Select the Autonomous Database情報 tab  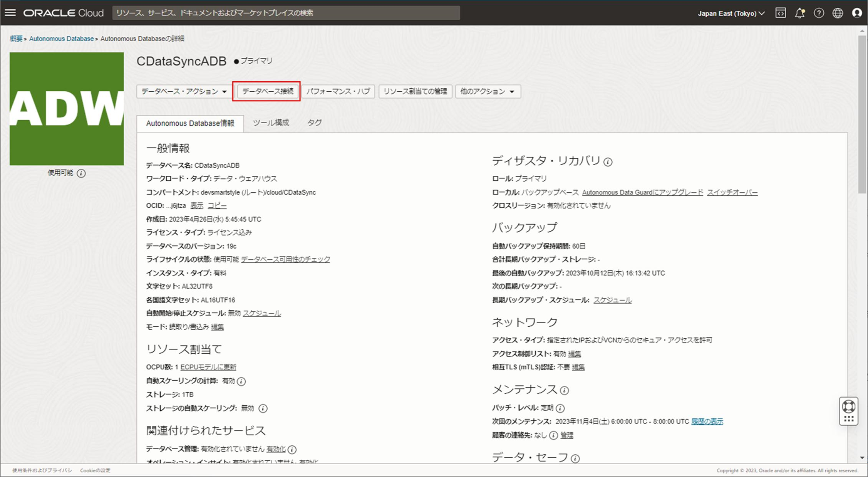tap(190, 123)
